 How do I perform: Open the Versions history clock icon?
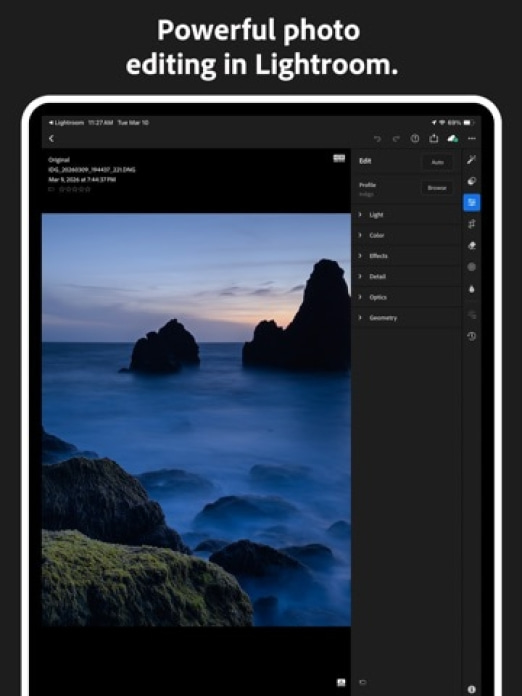click(471, 336)
